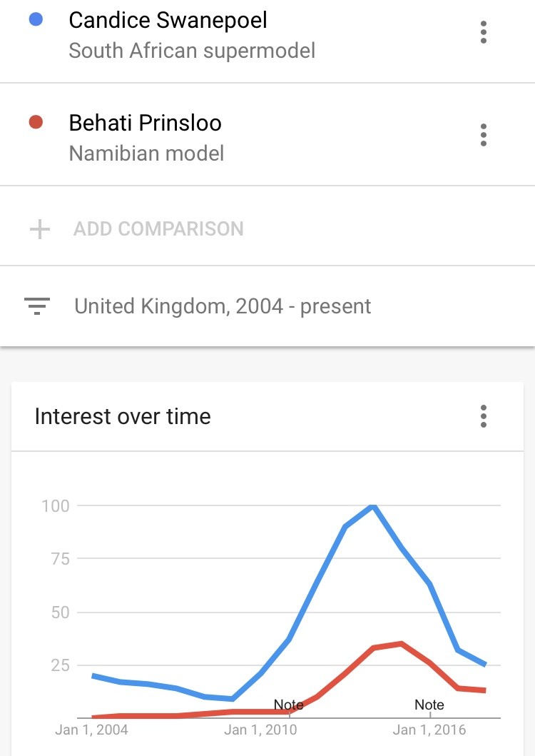Click the red dot beside Behati Prinsloo
The image size is (535, 756).
36,123
